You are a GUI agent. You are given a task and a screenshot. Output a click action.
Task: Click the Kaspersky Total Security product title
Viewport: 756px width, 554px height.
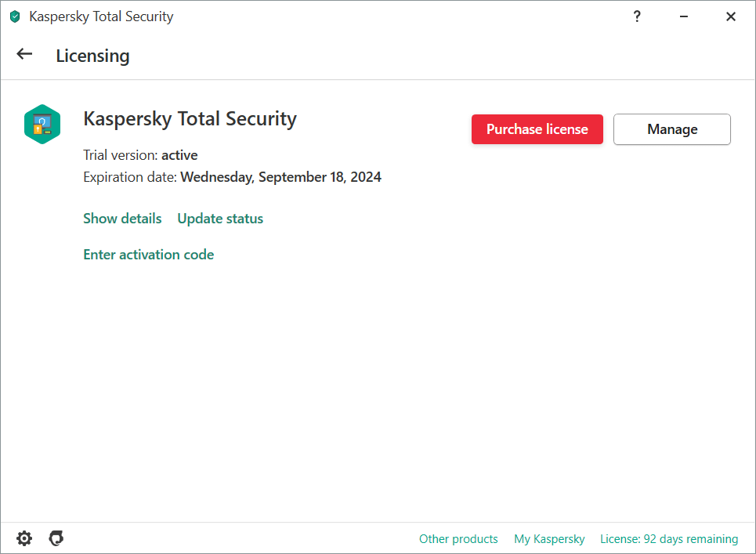[190, 119]
